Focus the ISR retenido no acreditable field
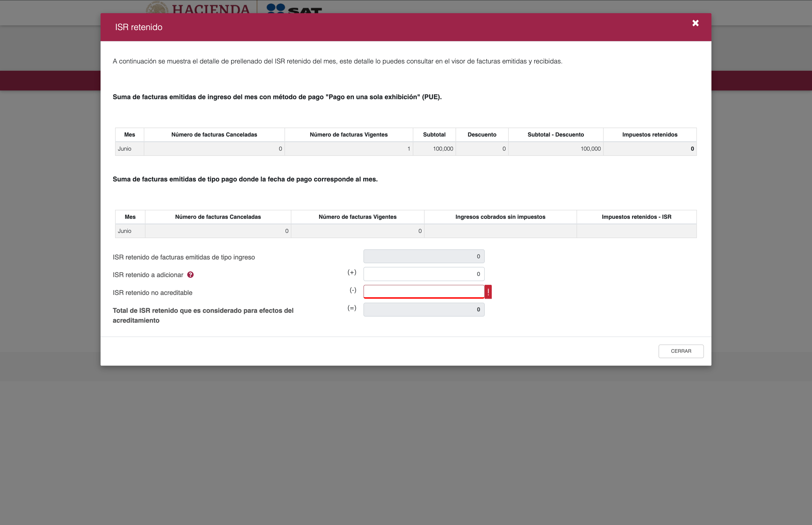Viewport: 812px width, 525px height. pyautogui.click(x=423, y=292)
